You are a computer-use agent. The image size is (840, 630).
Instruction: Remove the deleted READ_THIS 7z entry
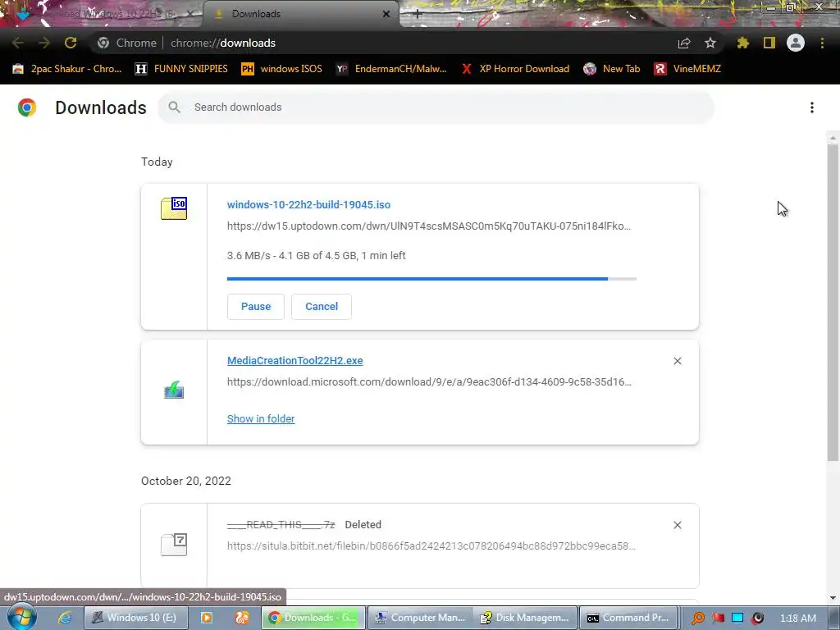point(678,525)
